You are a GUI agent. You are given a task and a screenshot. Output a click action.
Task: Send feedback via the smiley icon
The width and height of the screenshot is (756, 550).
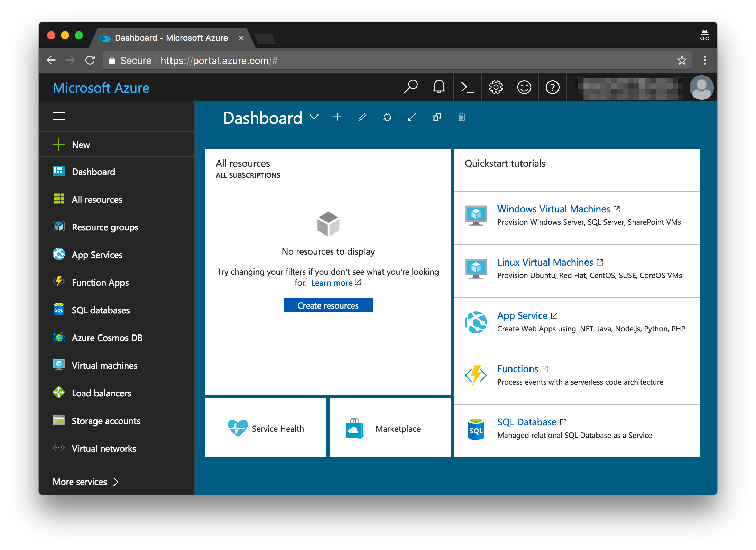point(524,87)
